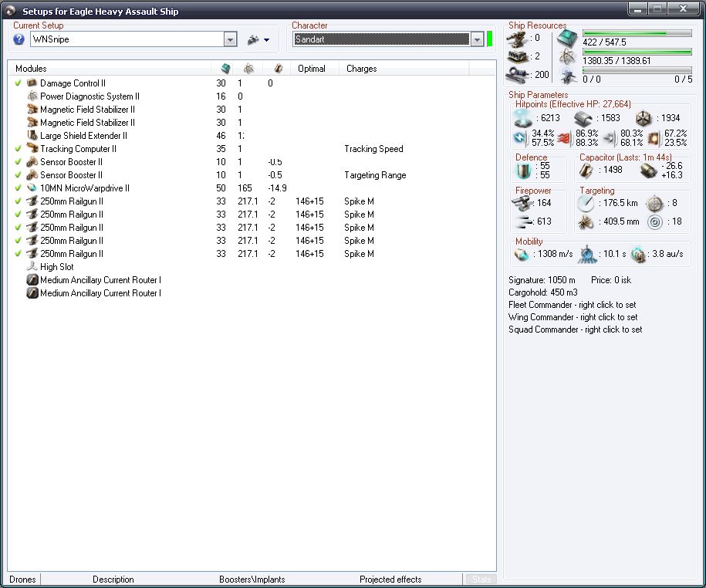Click the CPU usage green progress bar
Image resolution: width=706 pixels, height=588 pixels.
pyautogui.click(x=637, y=33)
